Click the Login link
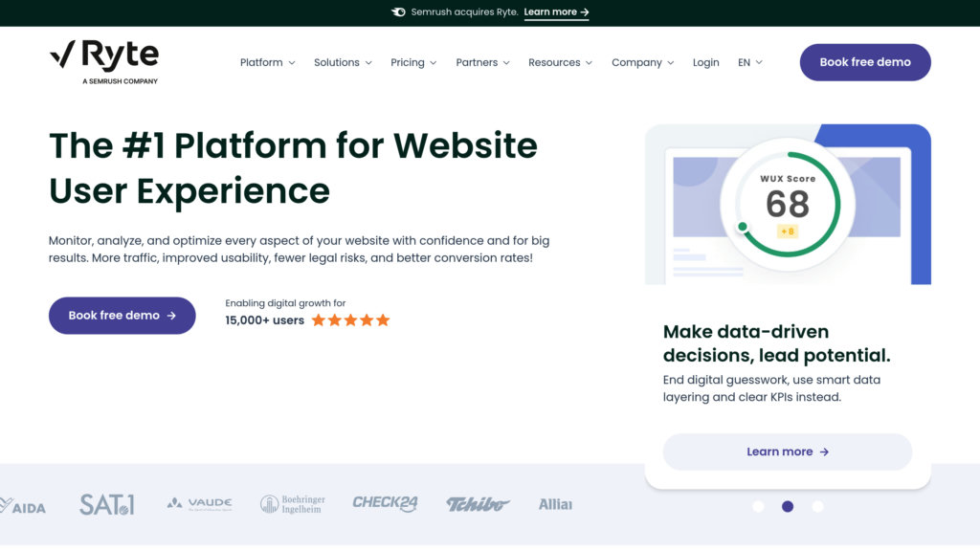Screen dimensions: 980x551 [x=705, y=62]
